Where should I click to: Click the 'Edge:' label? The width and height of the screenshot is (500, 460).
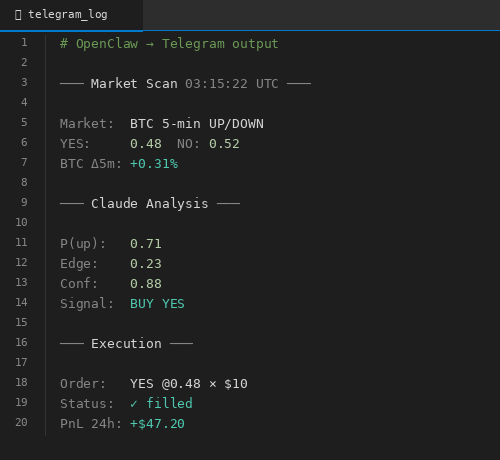(x=79, y=264)
